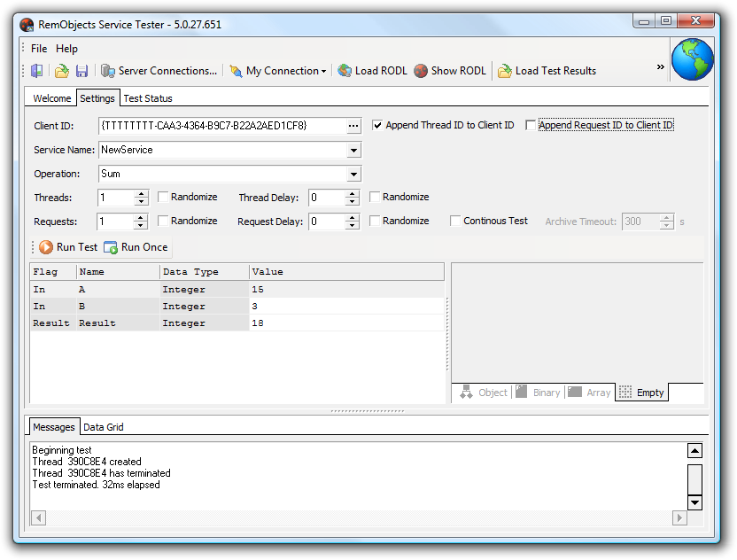The width and height of the screenshot is (737, 560).
Task: Click the Threads number field
Action: (116, 198)
